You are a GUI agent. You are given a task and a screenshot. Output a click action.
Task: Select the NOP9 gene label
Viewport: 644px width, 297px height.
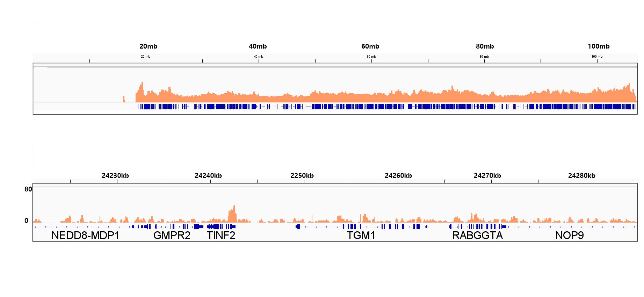569,236
